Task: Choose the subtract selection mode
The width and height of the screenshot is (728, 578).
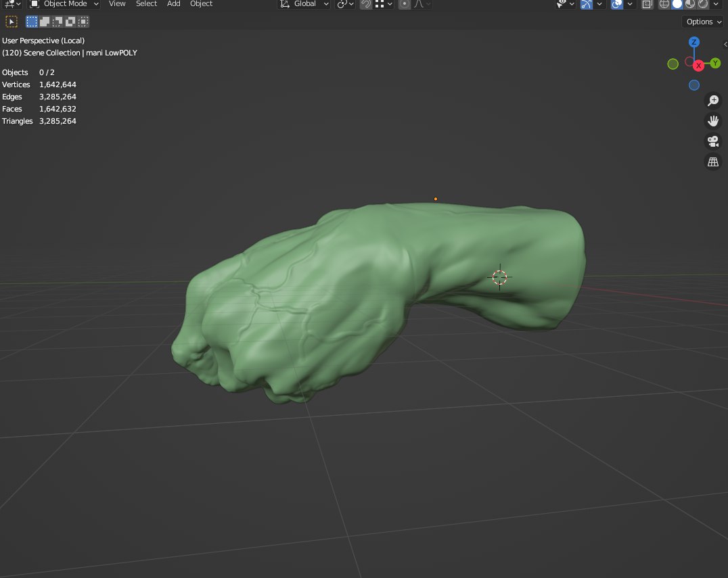Action: tap(58, 22)
